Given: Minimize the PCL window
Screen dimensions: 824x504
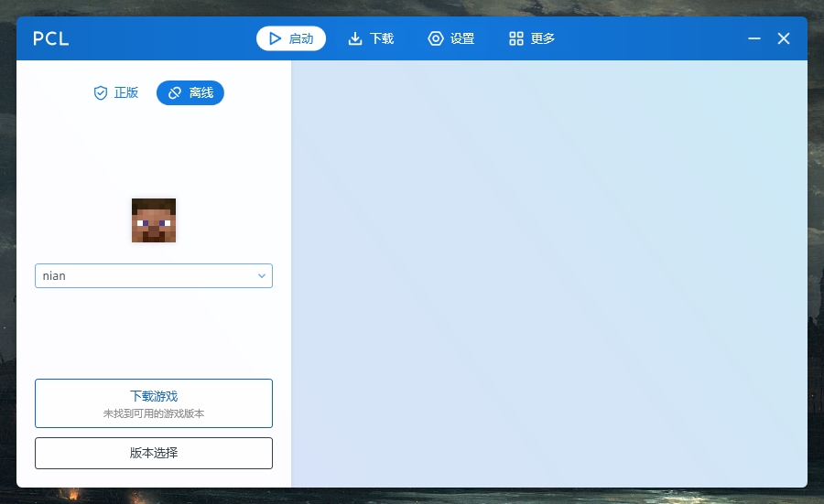Looking at the screenshot, I should click(754, 38).
